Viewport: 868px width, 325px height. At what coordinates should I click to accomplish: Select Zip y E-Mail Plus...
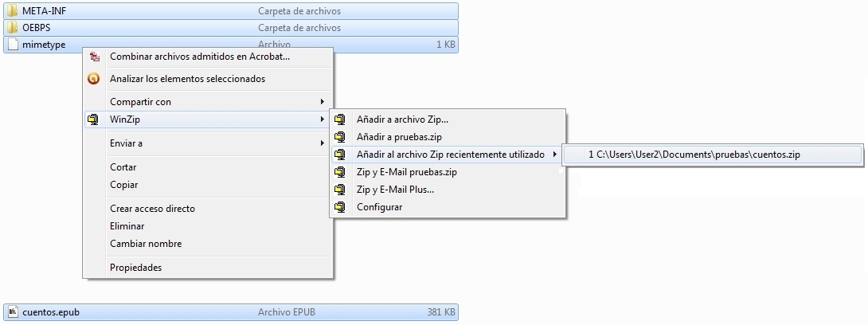coord(395,190)
